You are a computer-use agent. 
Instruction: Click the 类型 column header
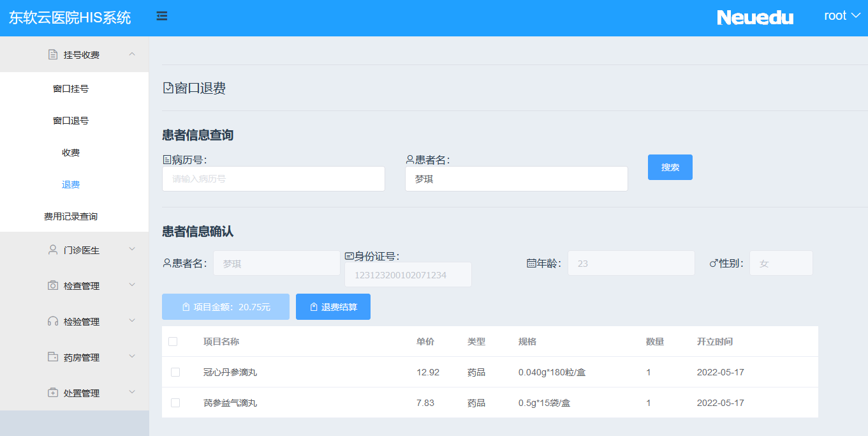[476, 342]
